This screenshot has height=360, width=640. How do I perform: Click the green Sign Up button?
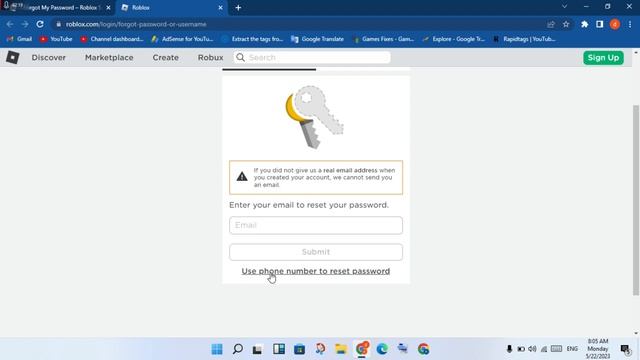(603, 58)
